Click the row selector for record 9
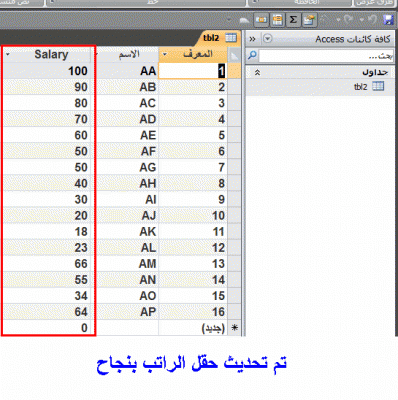Screen dimensions: 398x400 pos(235,199)
